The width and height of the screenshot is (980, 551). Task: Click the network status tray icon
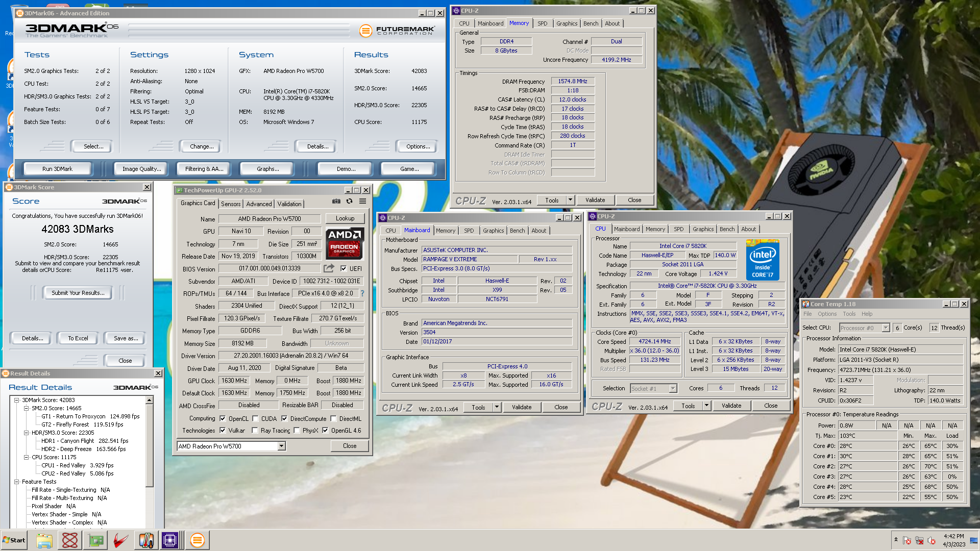tap(919, 540)
